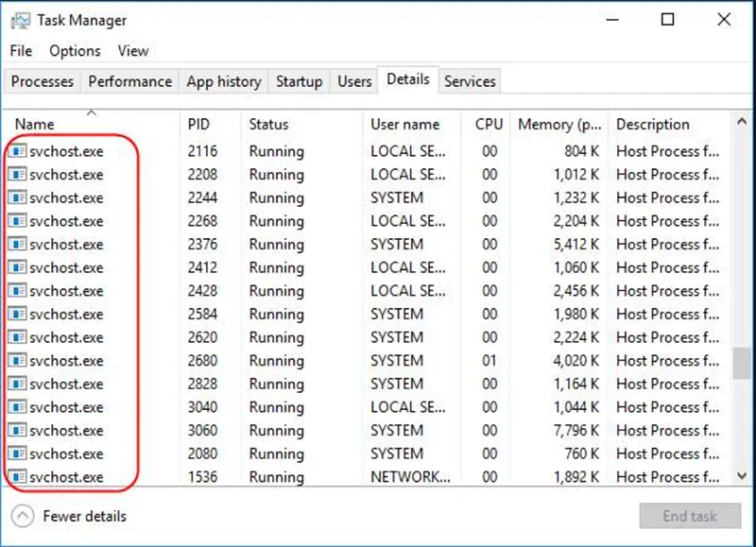The height and width of the screenshot is (547, 756).
Task: Open the Startup tab
Action: click(x=299, y=81)
